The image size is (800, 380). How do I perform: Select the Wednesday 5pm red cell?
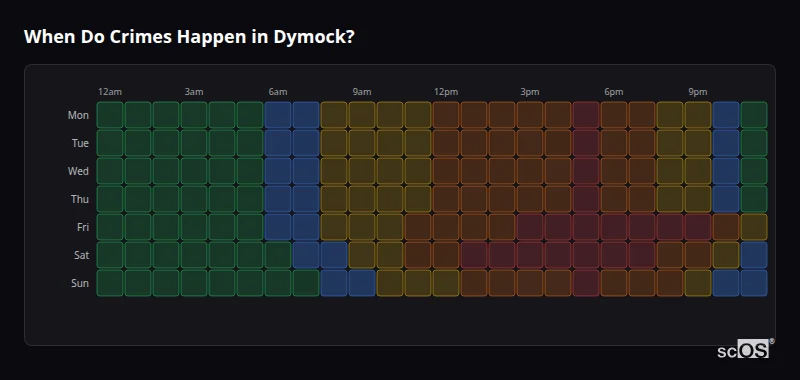coord(586,171)
